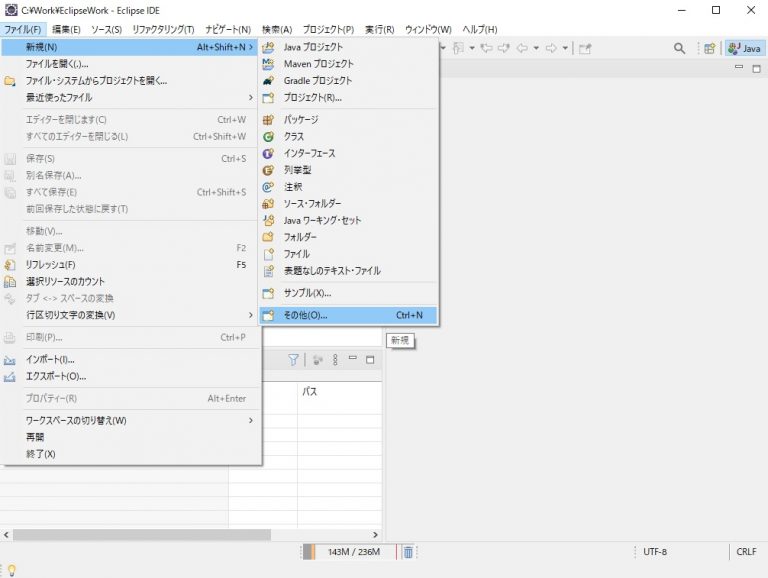Select Maven プロジェクト from the New submenu
Viewport: 768px width, 578px height.
[x=318, y=64]
